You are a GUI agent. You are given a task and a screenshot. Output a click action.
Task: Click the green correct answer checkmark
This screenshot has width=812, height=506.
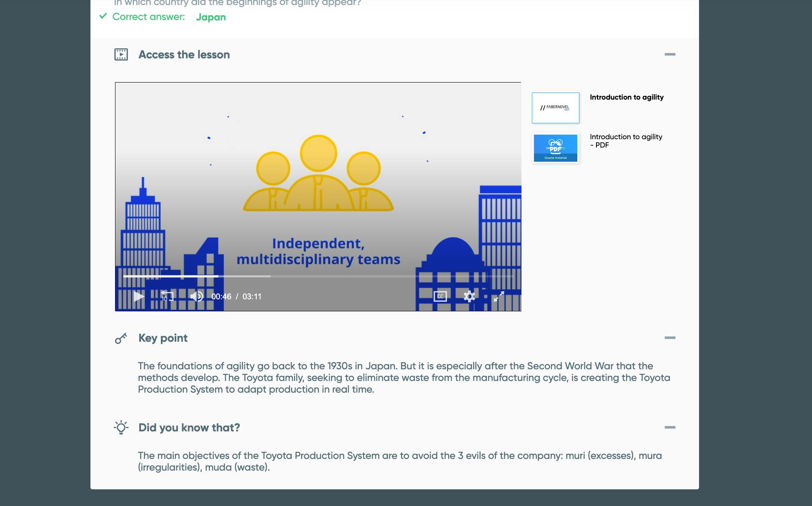[103, 16]
